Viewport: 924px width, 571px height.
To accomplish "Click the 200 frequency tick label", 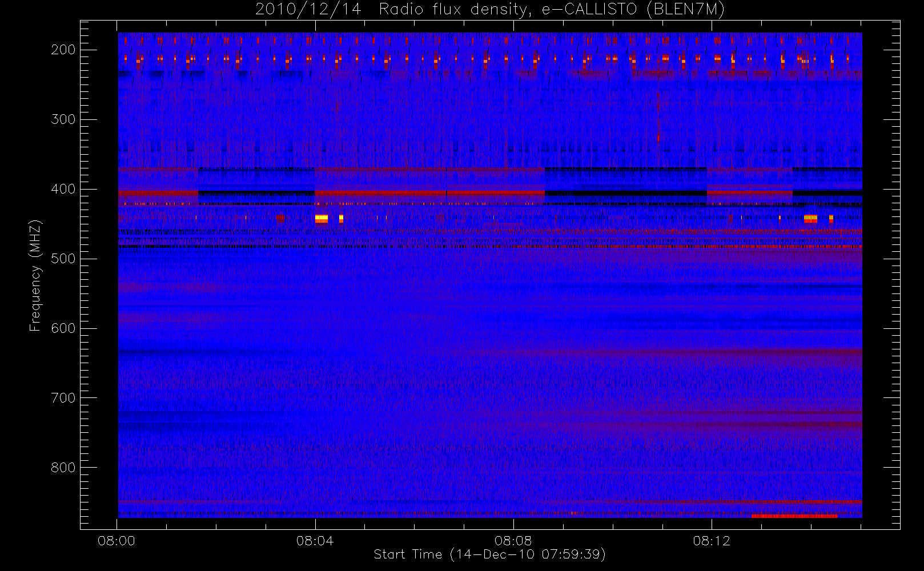I will click(63, 50).
